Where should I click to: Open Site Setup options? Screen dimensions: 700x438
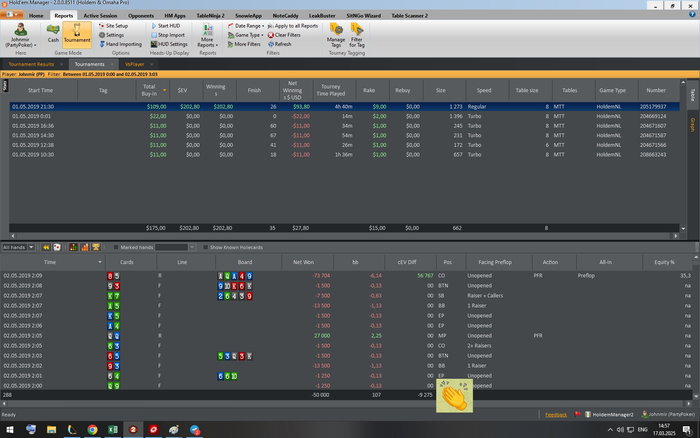[113, 26]
